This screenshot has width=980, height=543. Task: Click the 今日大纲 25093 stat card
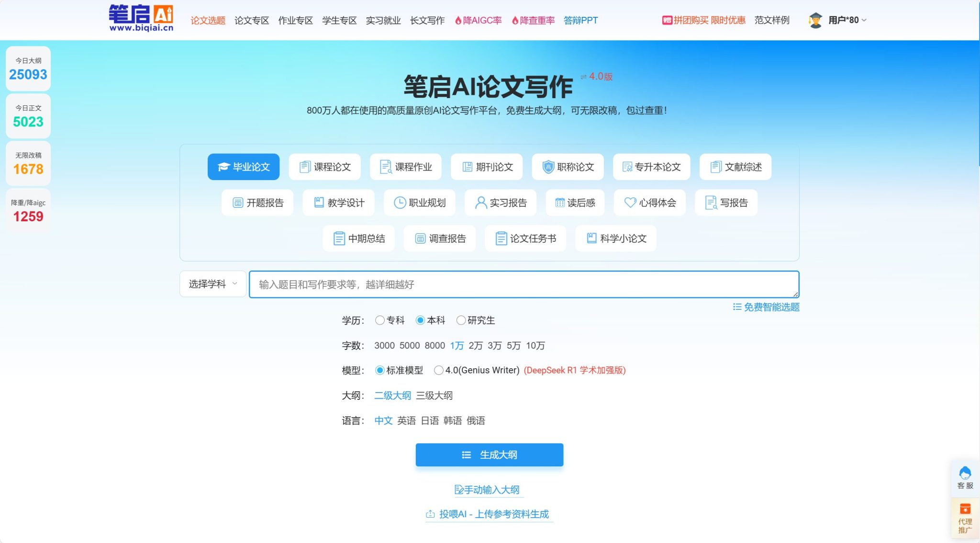(28, 68)
